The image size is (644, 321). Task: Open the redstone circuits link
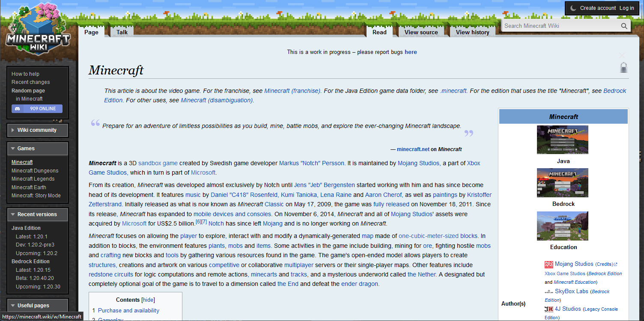[x=111, y=274]
